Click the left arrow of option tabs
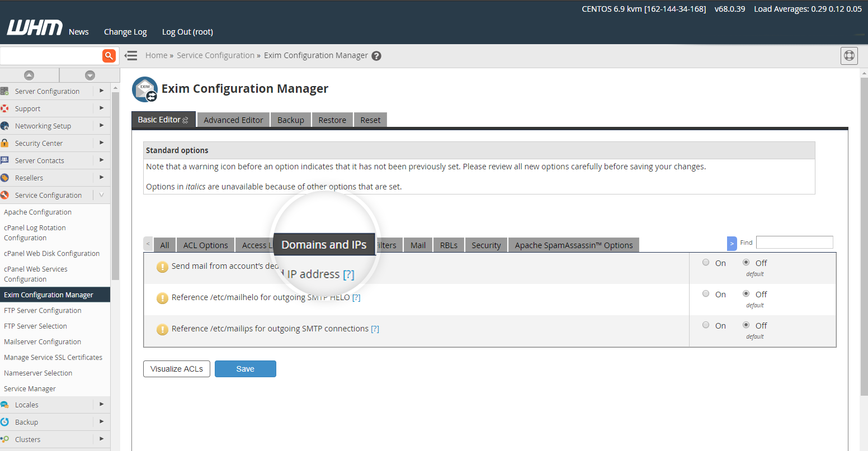The width and height of the screenshot is (868, 451). coord(148,244)
